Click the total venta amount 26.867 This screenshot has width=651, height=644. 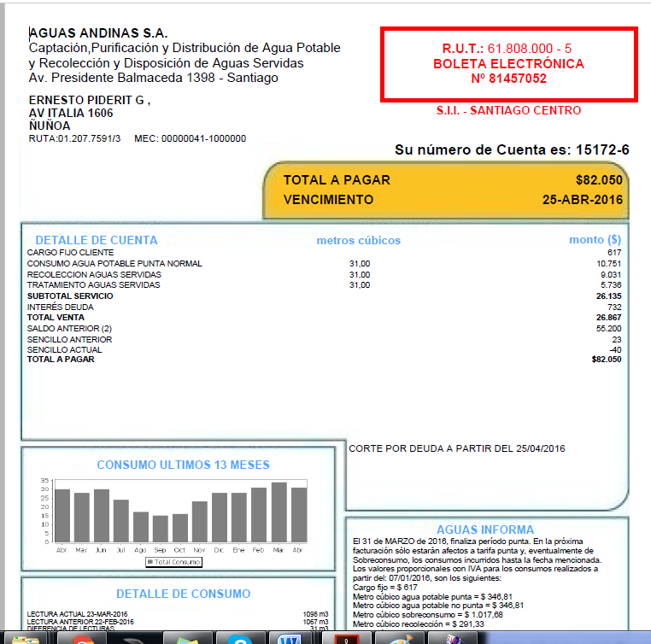(x=608, y=318)
